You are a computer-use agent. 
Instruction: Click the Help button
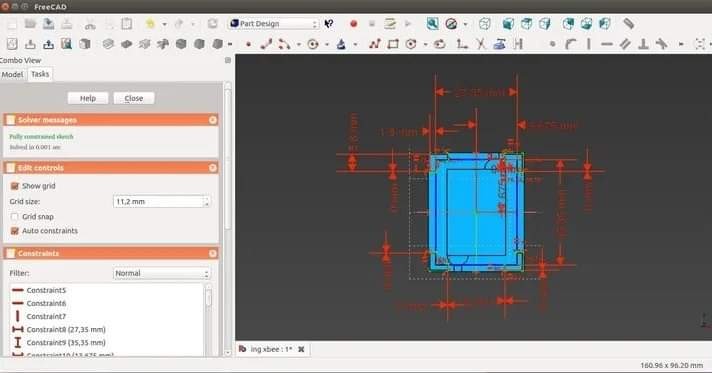point(88,98)
